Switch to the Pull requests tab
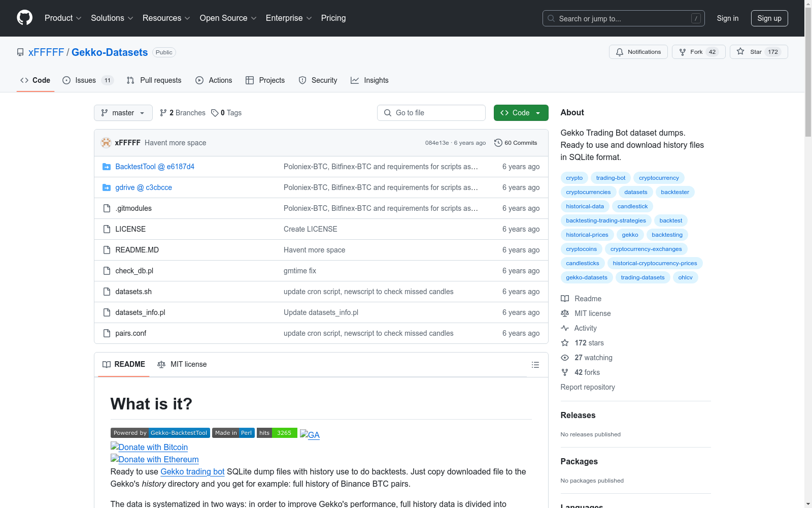 click(x=154, y=80)
